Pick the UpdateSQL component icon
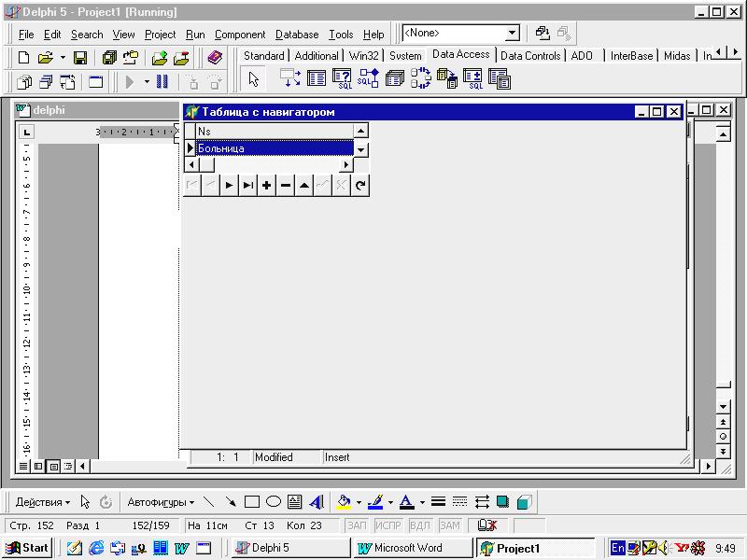Viewport: 747px width, 560px height. pos(472,78)
